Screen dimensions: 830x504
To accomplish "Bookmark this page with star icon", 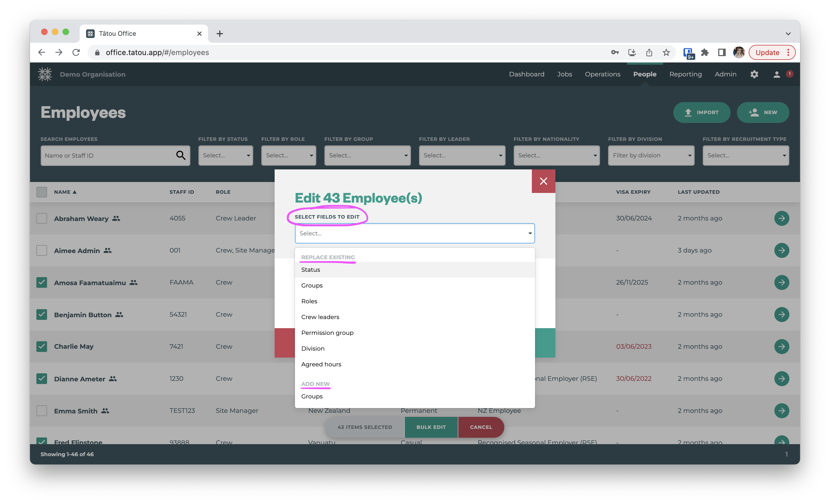I will pyautogui.click(x=666, y=53).
